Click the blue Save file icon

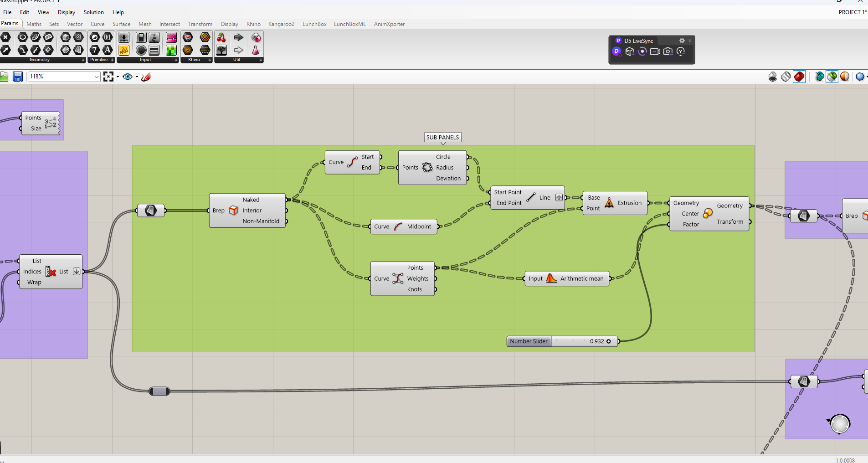(18, 77)
